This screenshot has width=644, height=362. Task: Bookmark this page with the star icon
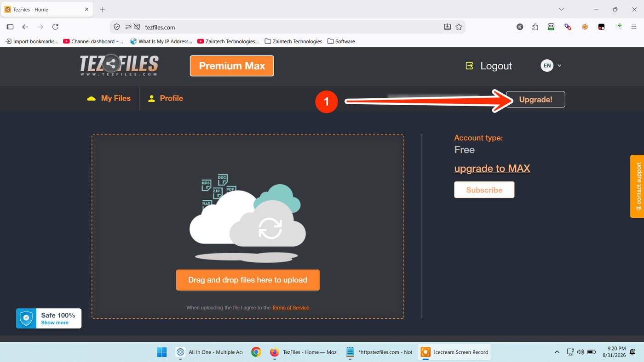click(x=459, y=27)
